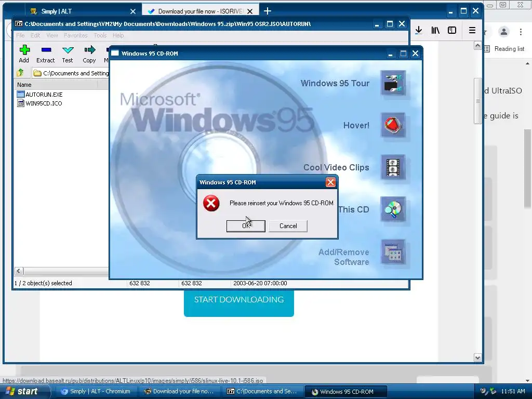Open the View menu in 7-Zip
The image size is (532, 399).
click(52, 35)
